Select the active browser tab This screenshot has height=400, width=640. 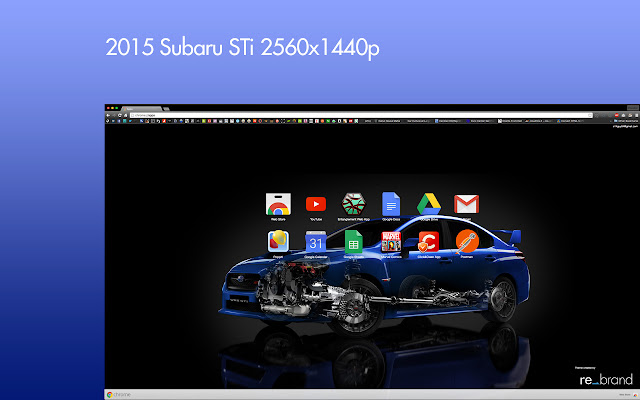142,109
